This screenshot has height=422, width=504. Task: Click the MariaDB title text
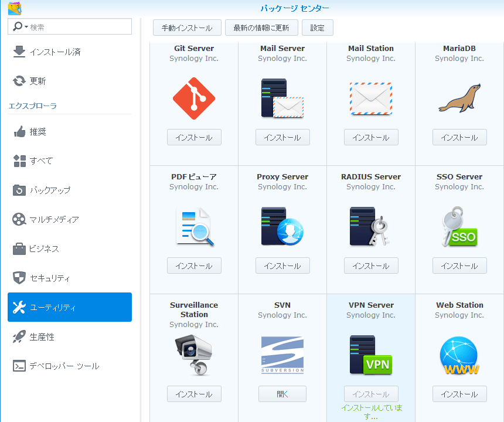point(459,48)
